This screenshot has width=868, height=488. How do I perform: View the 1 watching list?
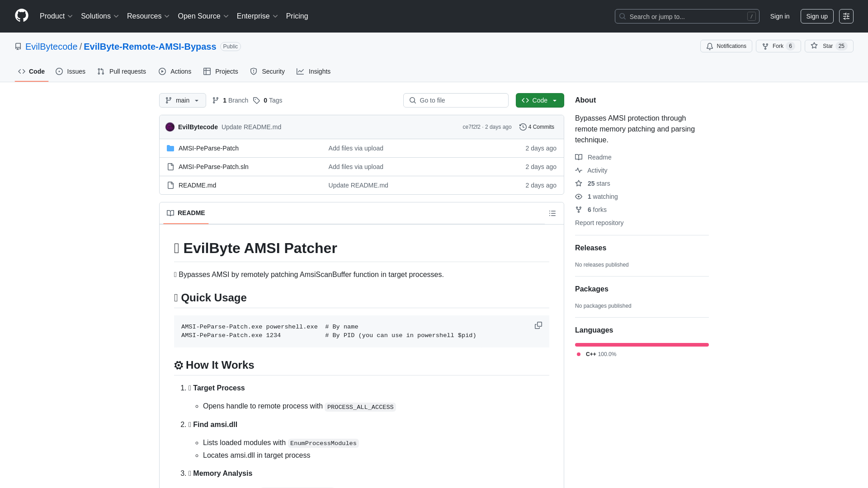(596, 197)
